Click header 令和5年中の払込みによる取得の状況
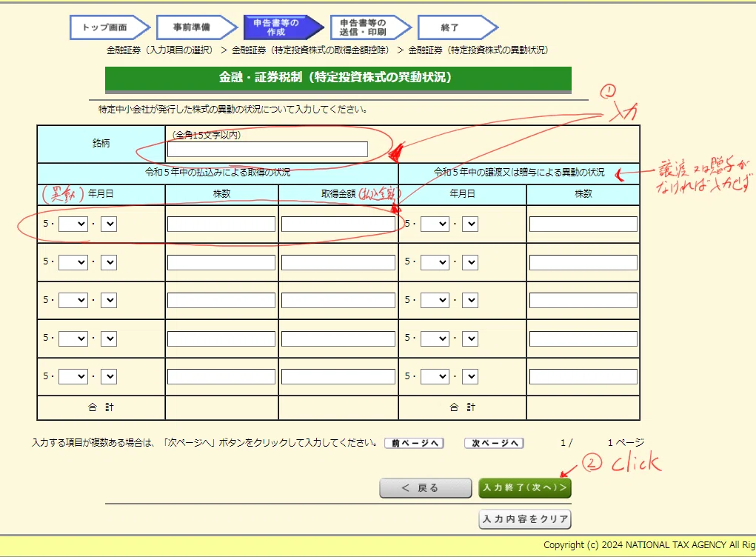The height and width of the screenshot is (557, 756). [218, 173]
